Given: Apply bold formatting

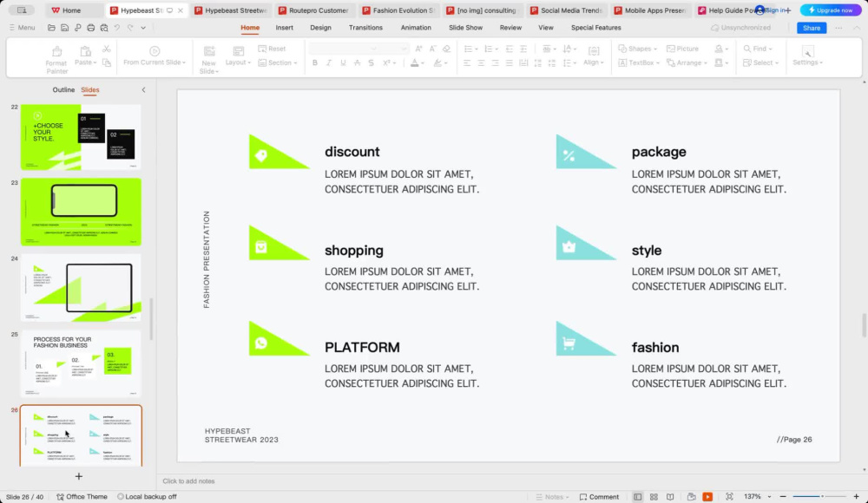Looking at the screenshot, I should pyautogui.click(x=315, y=63).
